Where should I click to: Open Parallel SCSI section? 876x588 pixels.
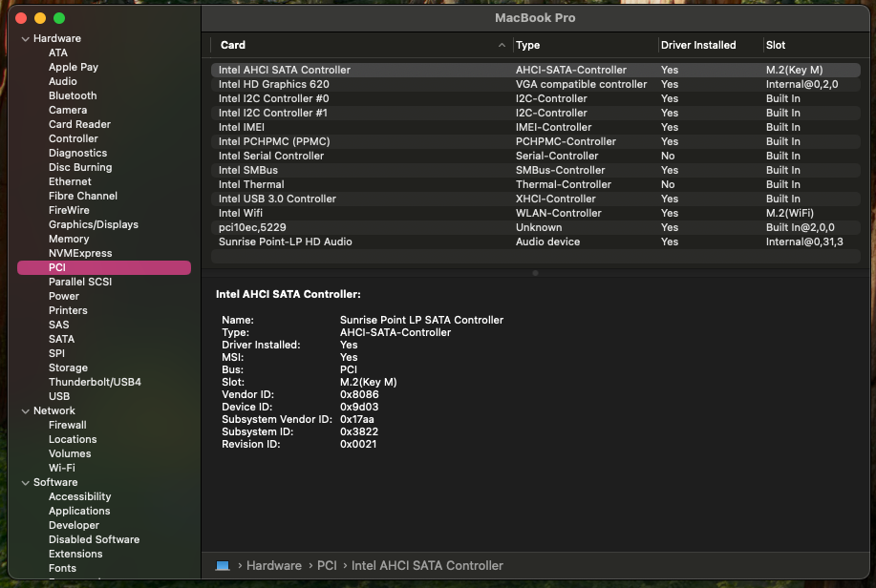[80, 282]
